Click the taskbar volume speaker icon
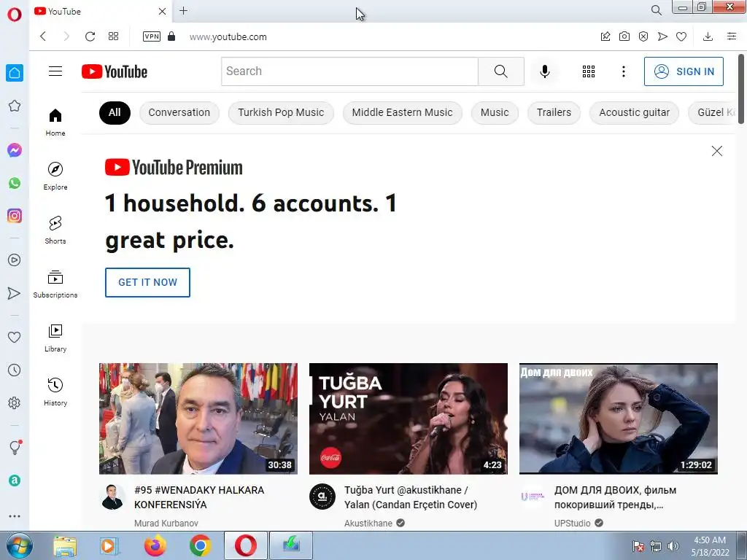Image resolution: width=747 pixels, height=560 pixels. [x=673, y=546]
